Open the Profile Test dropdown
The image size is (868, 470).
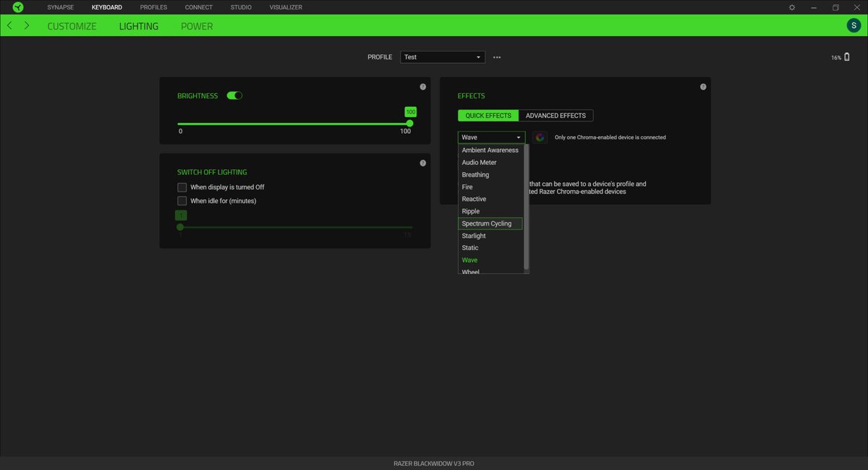(443, 57)
